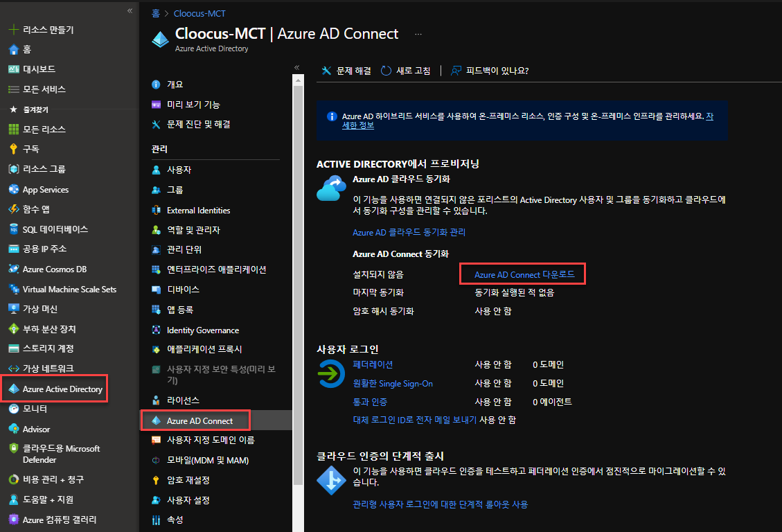This screenshot has height=532, width=782.
Task: Click the resource menu scrollbar up arrow
Action: tap(298, 80)
